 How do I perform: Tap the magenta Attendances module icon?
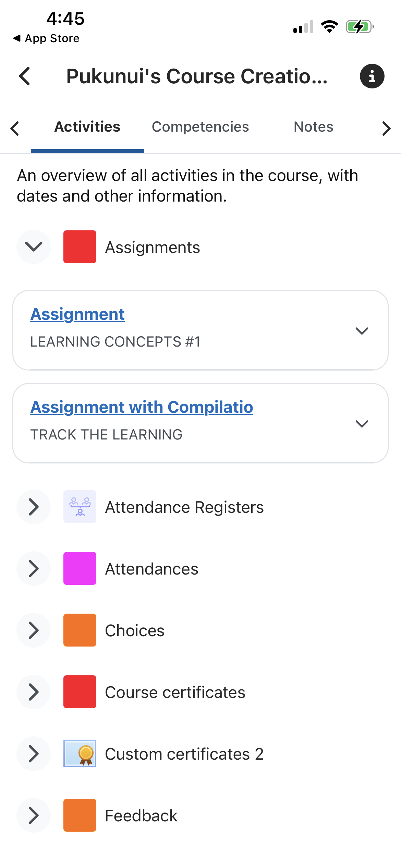(x=80, y=568)
